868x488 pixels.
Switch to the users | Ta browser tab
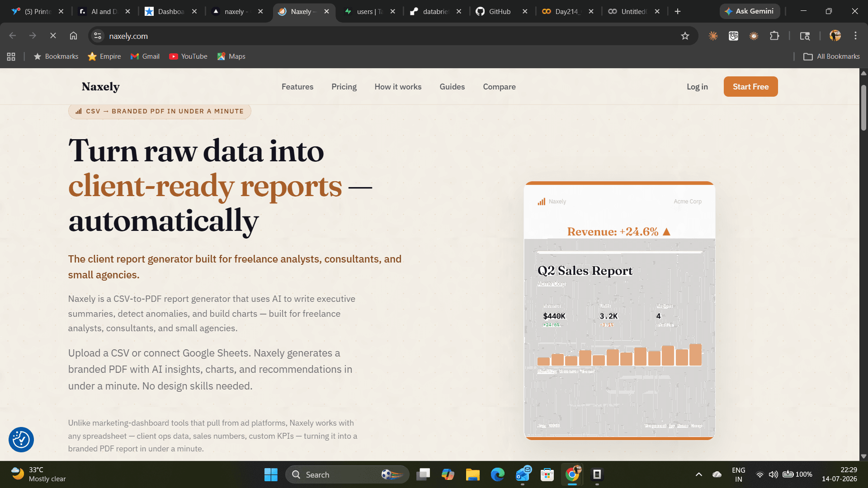(x=370, y=12)
